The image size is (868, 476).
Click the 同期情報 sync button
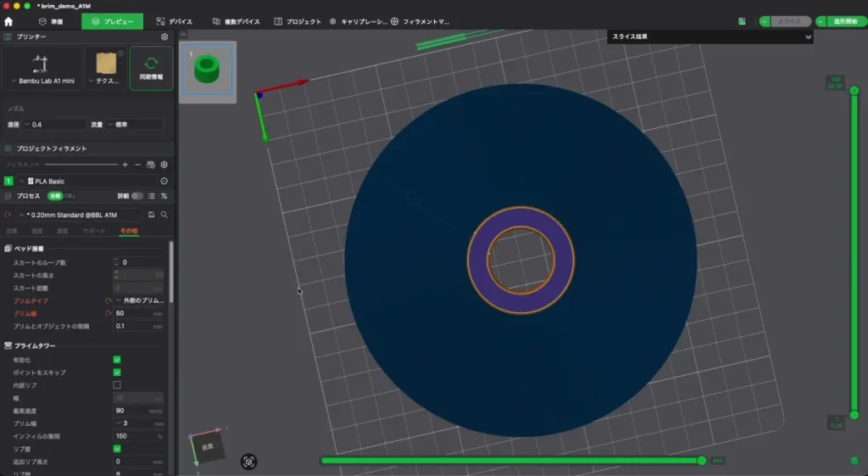tap(151, 68)
